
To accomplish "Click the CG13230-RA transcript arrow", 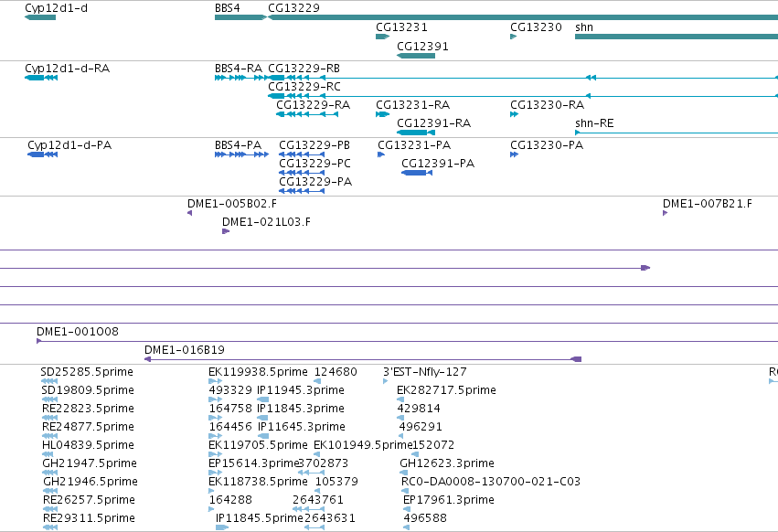I will pos(514,114).
